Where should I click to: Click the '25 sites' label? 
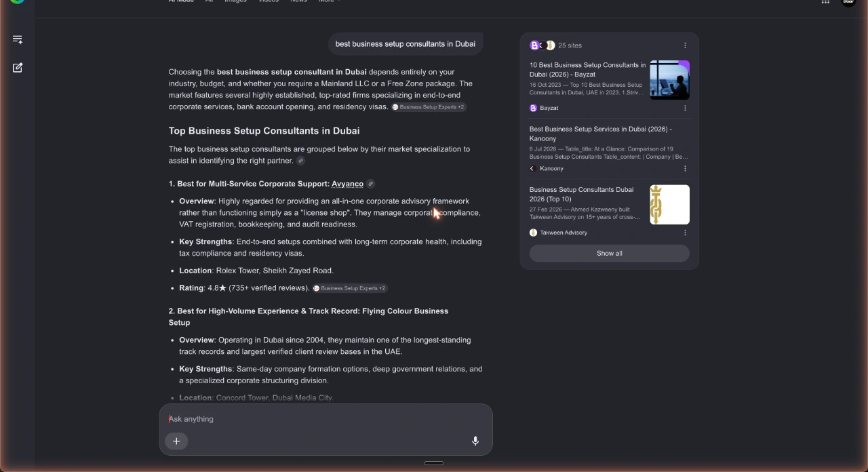(x=570, y=45)
